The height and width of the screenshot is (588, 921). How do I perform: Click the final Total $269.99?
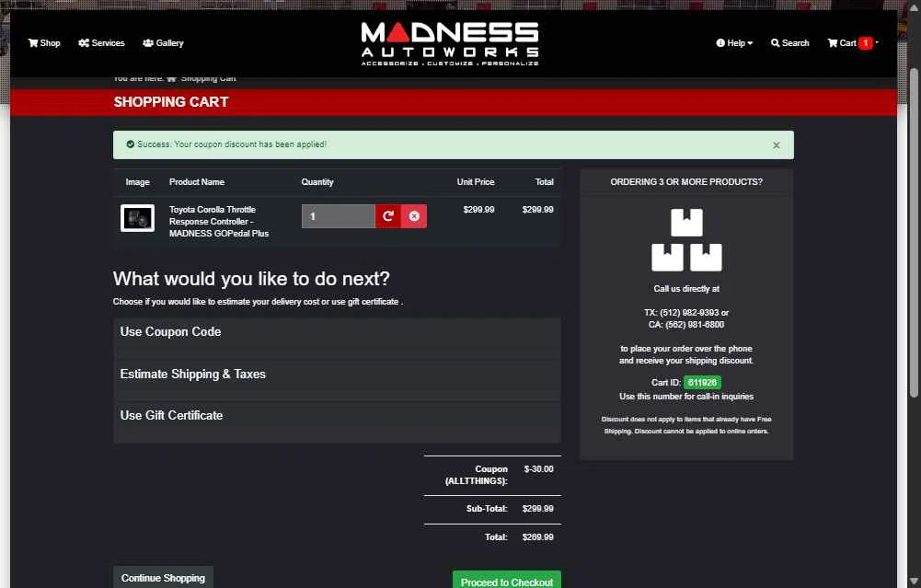[538, 536]
